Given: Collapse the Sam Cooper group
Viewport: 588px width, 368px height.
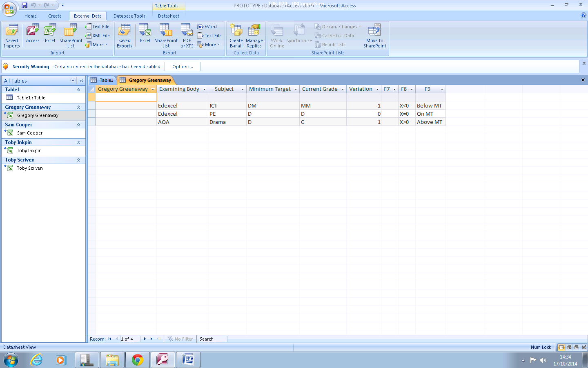Looking at the screenshot, I should click(x=78, y=125).
